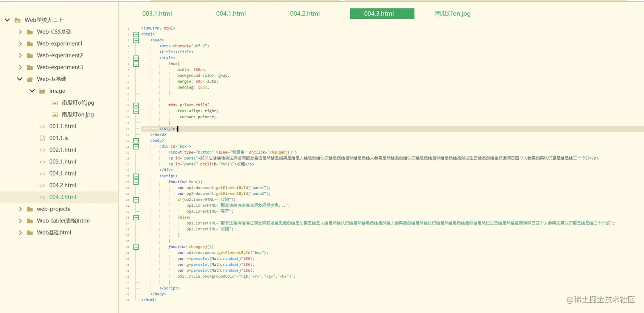This screenshot has height=313, width=644.
Task: Click line number 47 in gutter
Action: pos(128,300)
